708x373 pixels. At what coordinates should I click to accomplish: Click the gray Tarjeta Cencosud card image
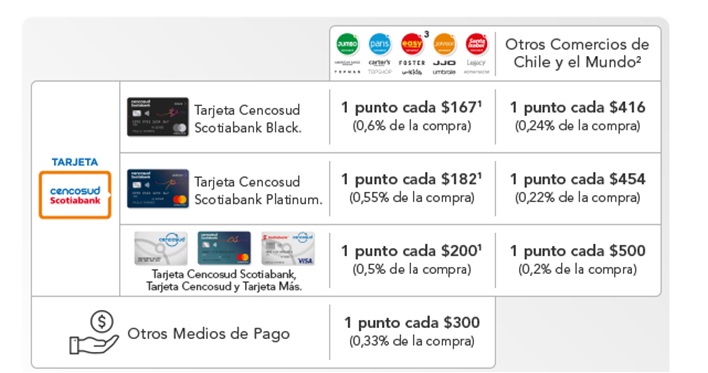(161, 248)
